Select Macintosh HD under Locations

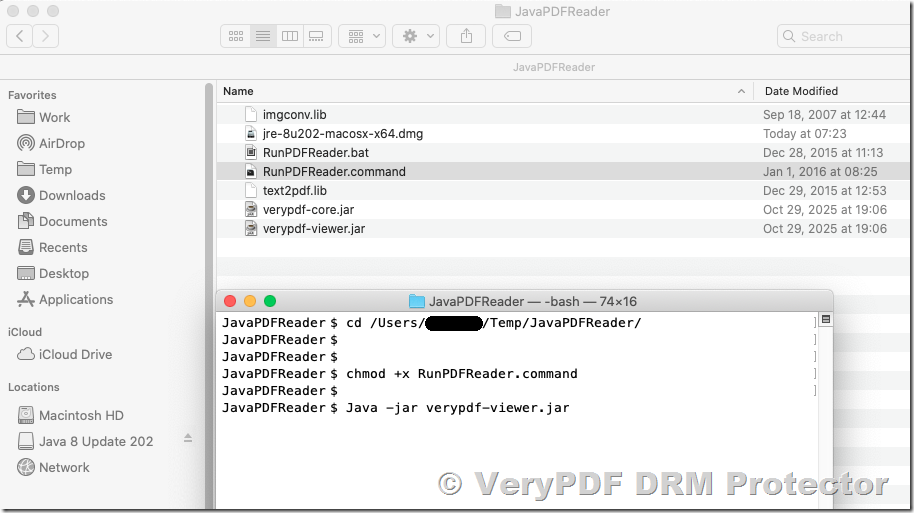click(x=81, y=416)
